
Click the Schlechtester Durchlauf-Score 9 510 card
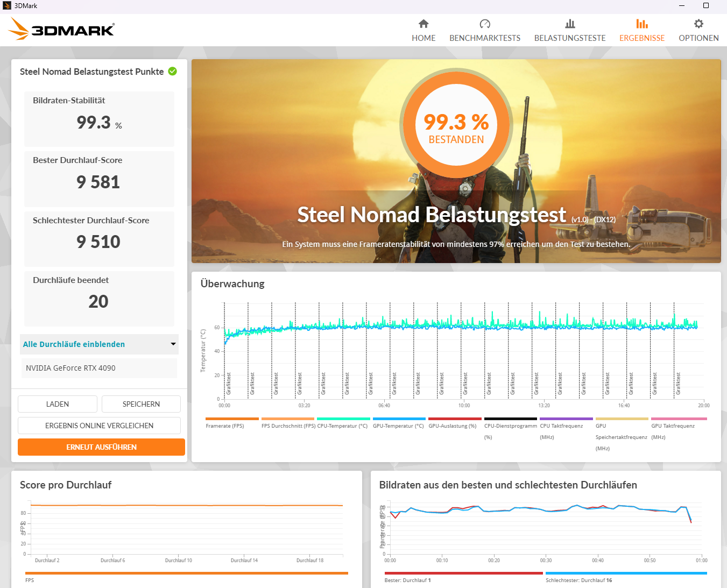[x=99, y=239]
